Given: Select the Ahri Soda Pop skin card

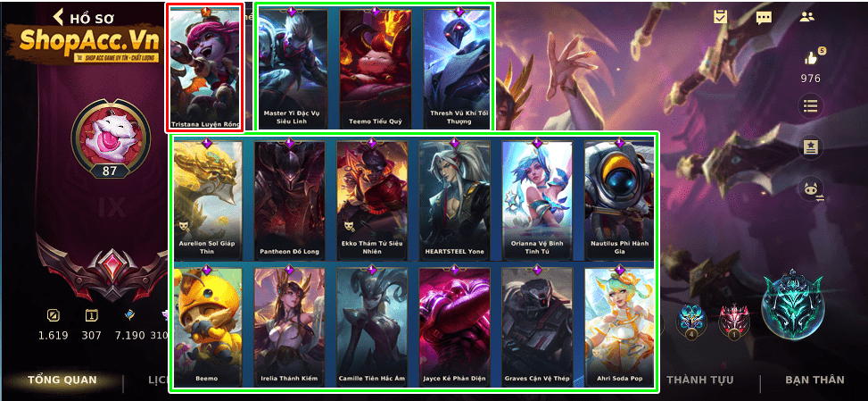Looking at the screenshot, I should (619, 328).
